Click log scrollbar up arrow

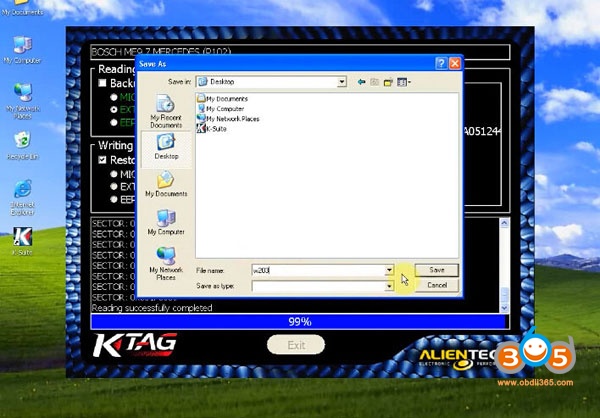click(504, 223)
